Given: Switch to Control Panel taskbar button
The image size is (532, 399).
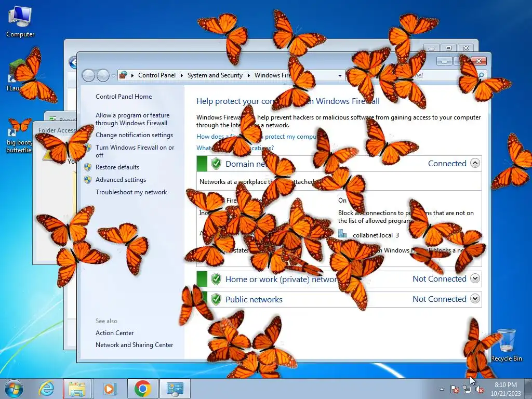Looking at the screenshot, I should [175, 389].
